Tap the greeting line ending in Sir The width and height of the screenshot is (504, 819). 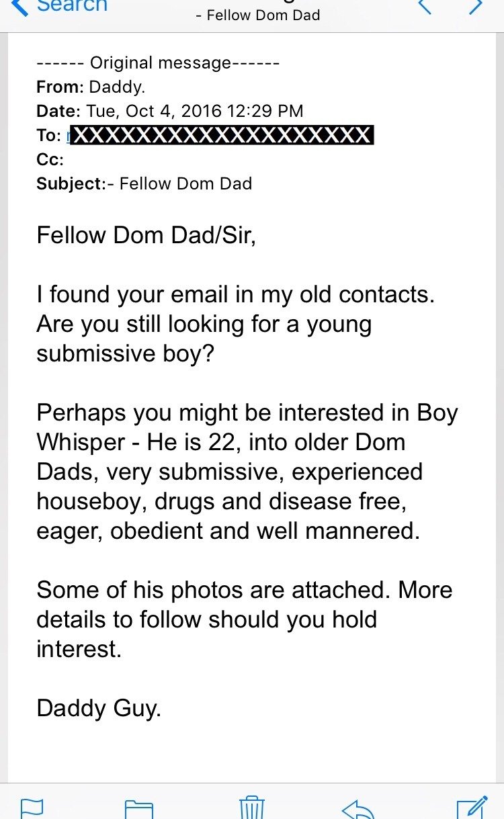(x=146, y=236)
